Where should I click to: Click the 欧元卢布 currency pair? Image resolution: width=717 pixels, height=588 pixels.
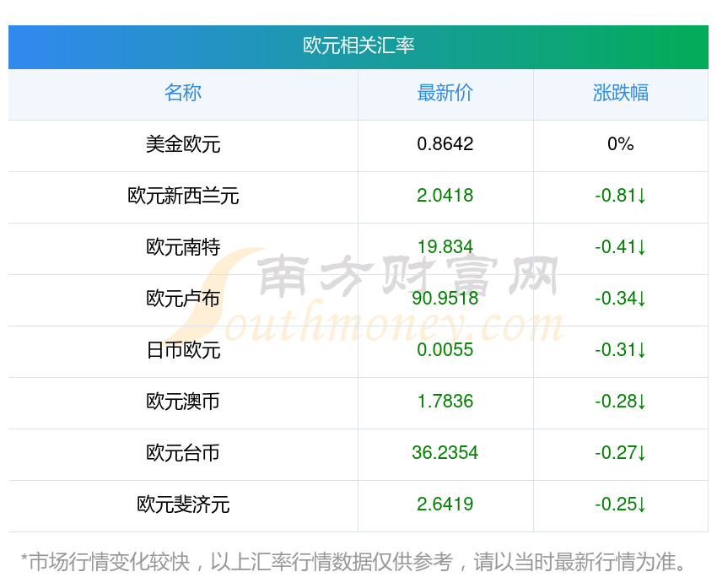tap(183, 299)
